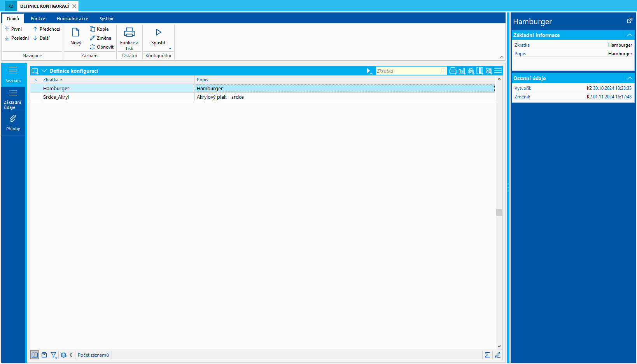Screen dimensions: 637x364
Task: Click the Zkratka value Hamburger in preview
Action: pos(620,45)
